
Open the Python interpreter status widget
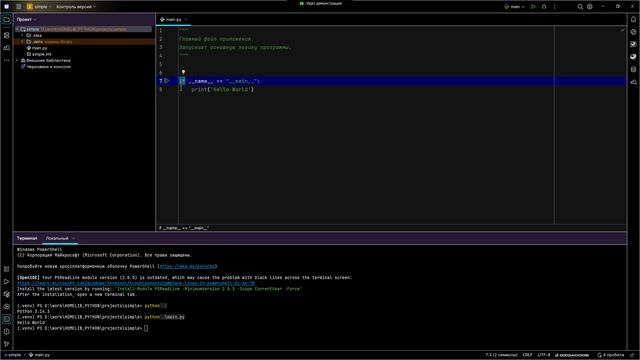point(571,355)
